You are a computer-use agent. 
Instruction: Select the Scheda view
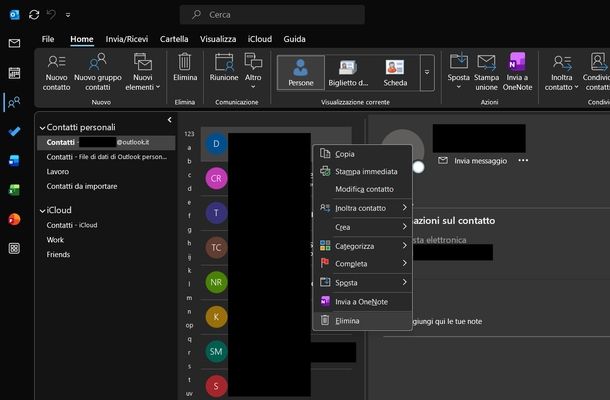(x=395, y=73)
